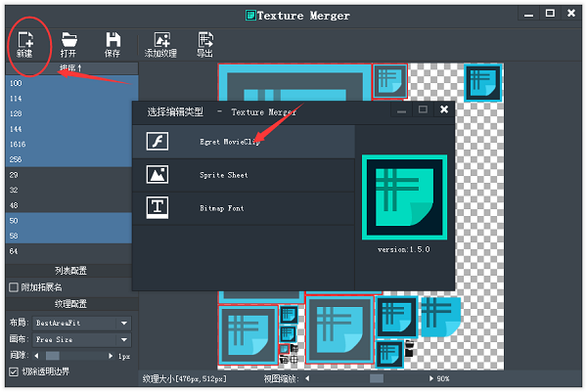The width and height of the screenshot is (587, 392).
Task: Choose the Sprite Sheet edit type
Action: tap(244, 175)
